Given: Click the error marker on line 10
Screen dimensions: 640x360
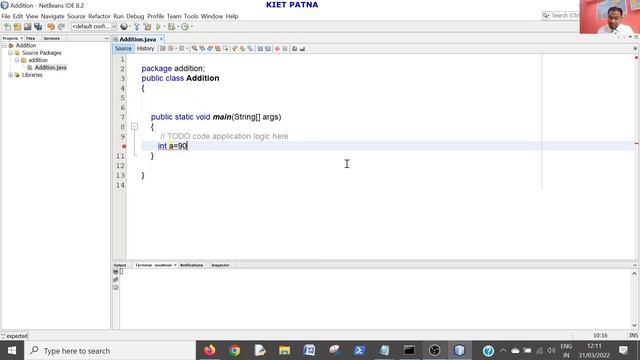Looking at the screenshot, I should pyautogui.click(x=124, y=146).
